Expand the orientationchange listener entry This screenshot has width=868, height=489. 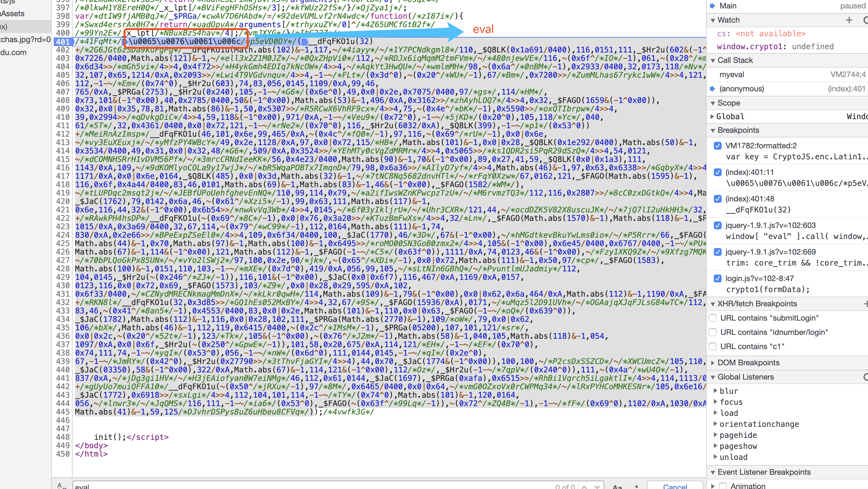point(716,424)
